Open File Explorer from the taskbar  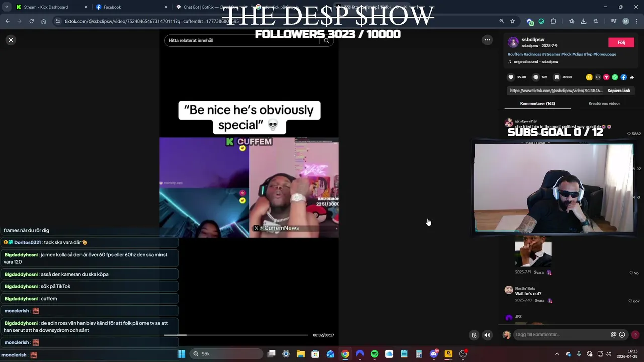(300, 354)
